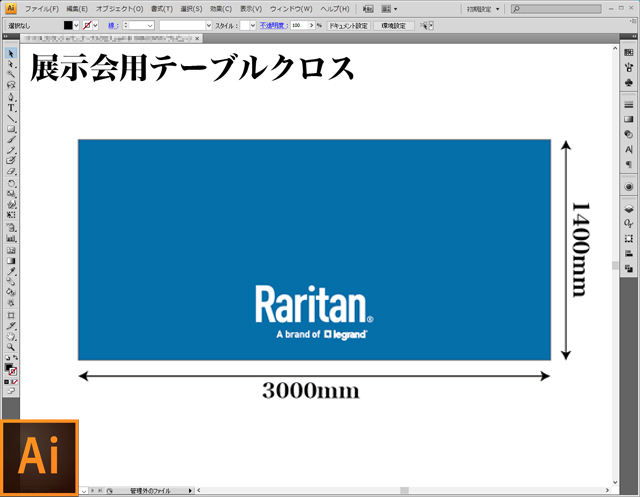Select the Artboard tool

(x=11, y=315)
